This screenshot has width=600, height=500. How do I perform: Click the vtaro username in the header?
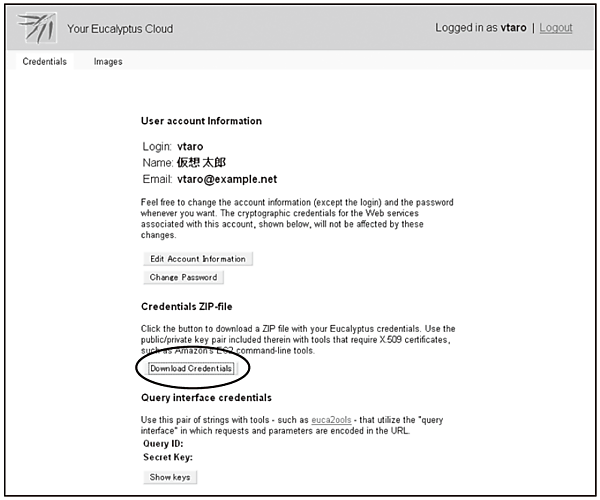pos(511,28)
